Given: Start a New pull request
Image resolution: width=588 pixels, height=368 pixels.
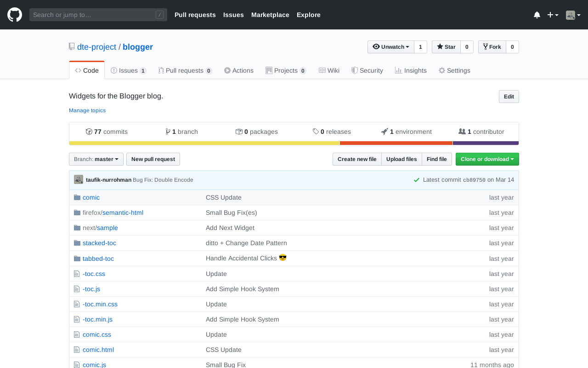Looking at the screenshot, I should pyautogui.click(x=153, y=159).
